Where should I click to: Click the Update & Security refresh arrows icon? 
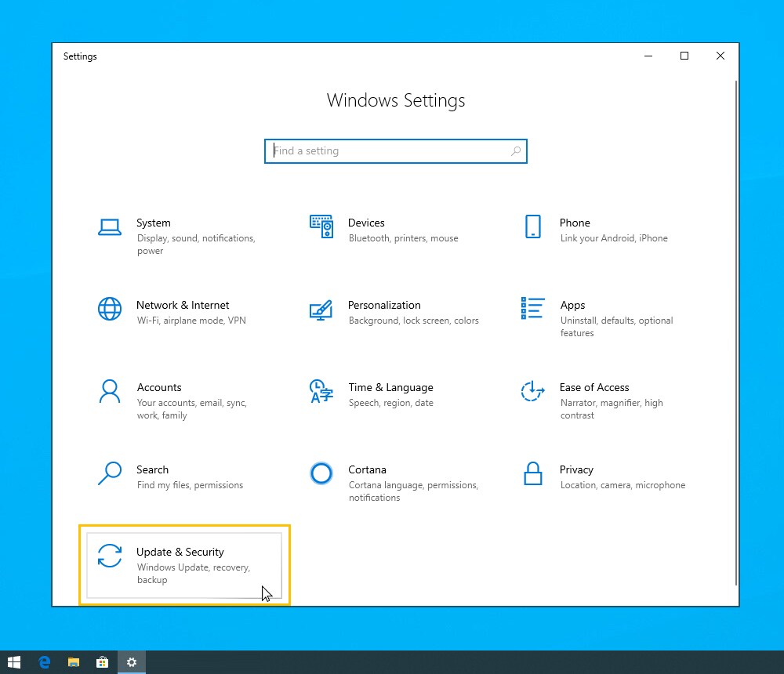tap(110, 556)
